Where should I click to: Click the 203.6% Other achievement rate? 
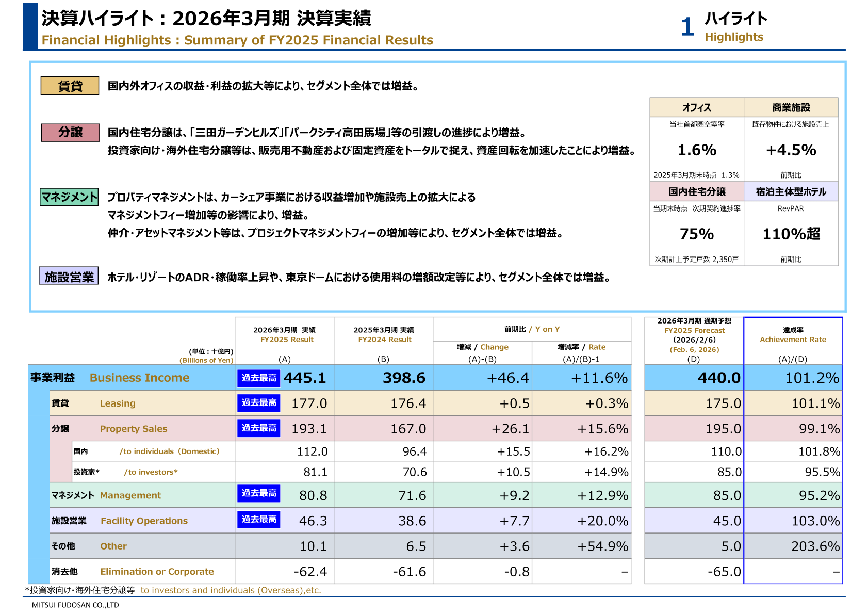coord(815,546)
